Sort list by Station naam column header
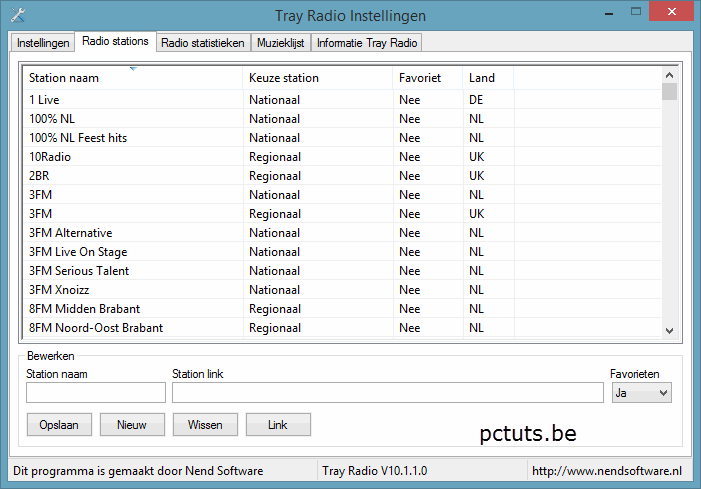701x489 pixels. (x=132, y=78)
